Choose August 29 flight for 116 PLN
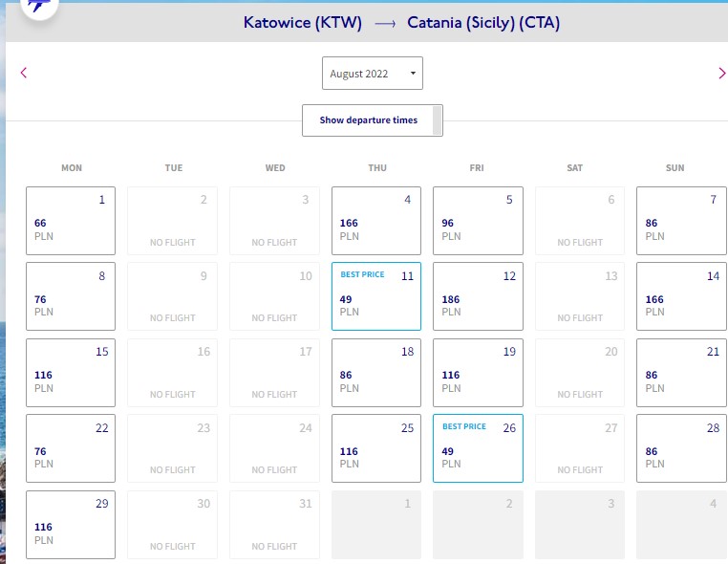Viewport: 728px width, 564px height. pos(71,525)
